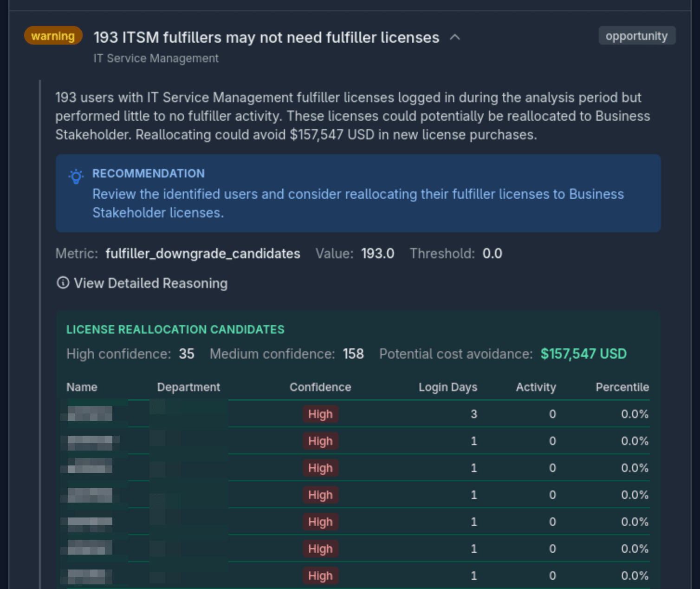The height and width of the screenshot is (589, 700).
Task: Click the High badge in the bottom visible row
Action: pyautogui.click(x=320, y=576)
